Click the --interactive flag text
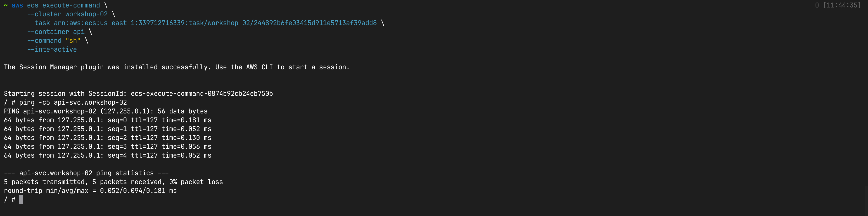Image resolution: width=868 pixels, height=216 pixels. point(52,49)
